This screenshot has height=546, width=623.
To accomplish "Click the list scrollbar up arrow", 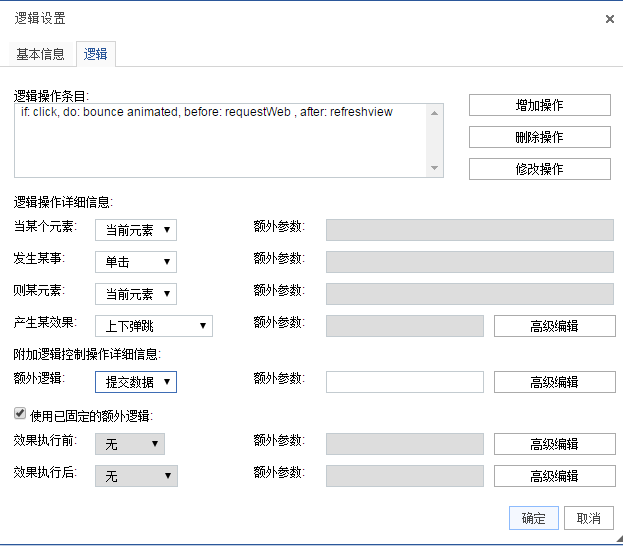I will point(435,113).
